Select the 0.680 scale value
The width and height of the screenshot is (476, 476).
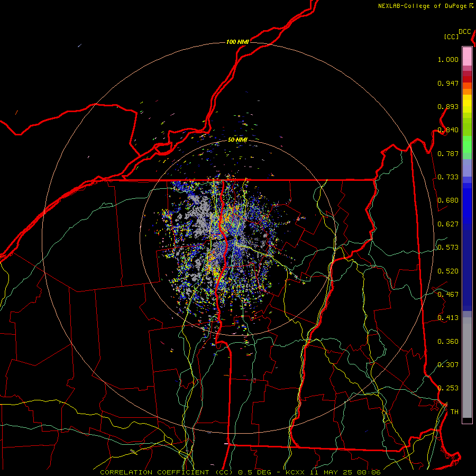click(448, 200)
